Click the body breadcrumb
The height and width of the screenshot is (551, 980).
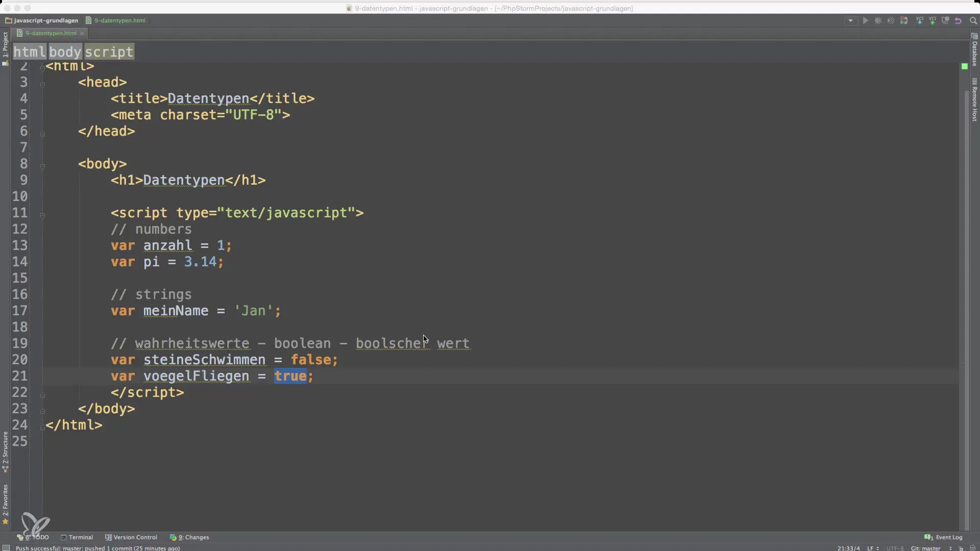coord(65,52)
